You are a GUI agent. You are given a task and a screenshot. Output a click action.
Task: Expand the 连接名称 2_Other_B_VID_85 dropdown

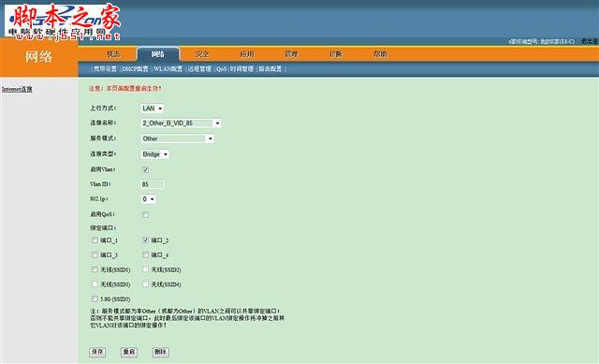(x=181, y=123)
